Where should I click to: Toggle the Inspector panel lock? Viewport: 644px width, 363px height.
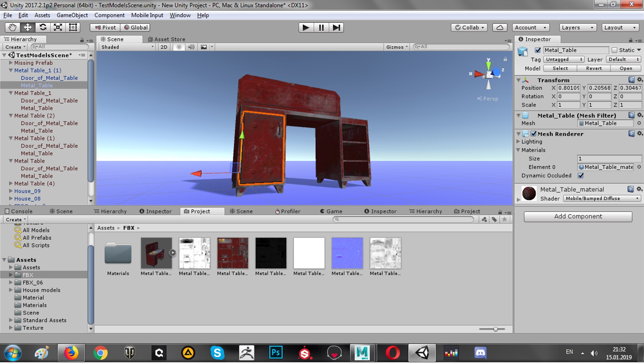(x=631, y=40)
